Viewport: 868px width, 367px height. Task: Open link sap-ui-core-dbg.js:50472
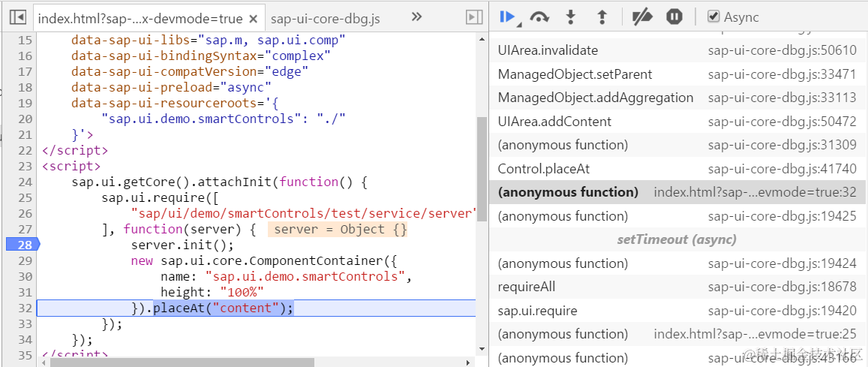coord(782,122)
